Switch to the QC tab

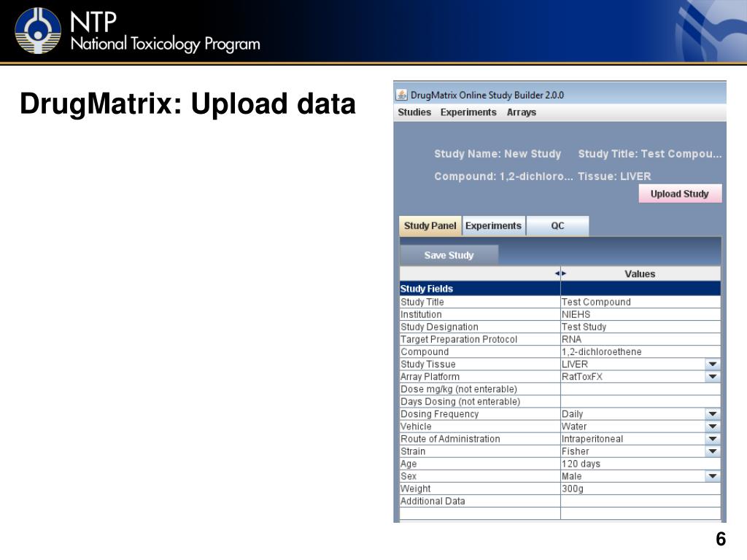point(557,226)
